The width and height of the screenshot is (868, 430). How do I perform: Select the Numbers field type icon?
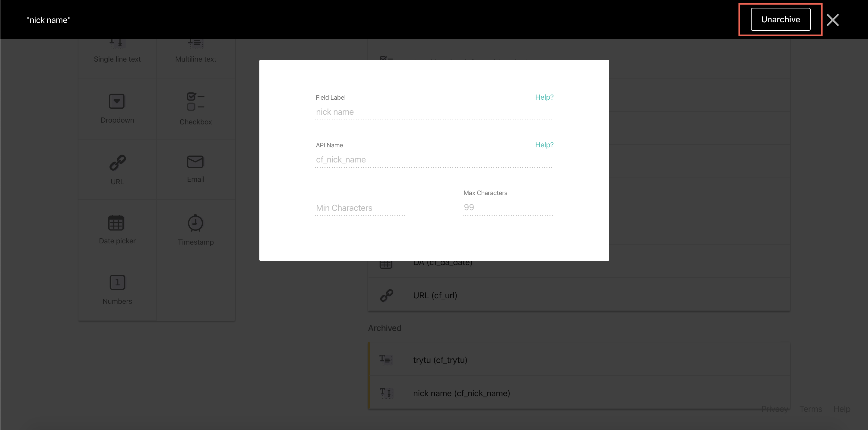(117, 282)
